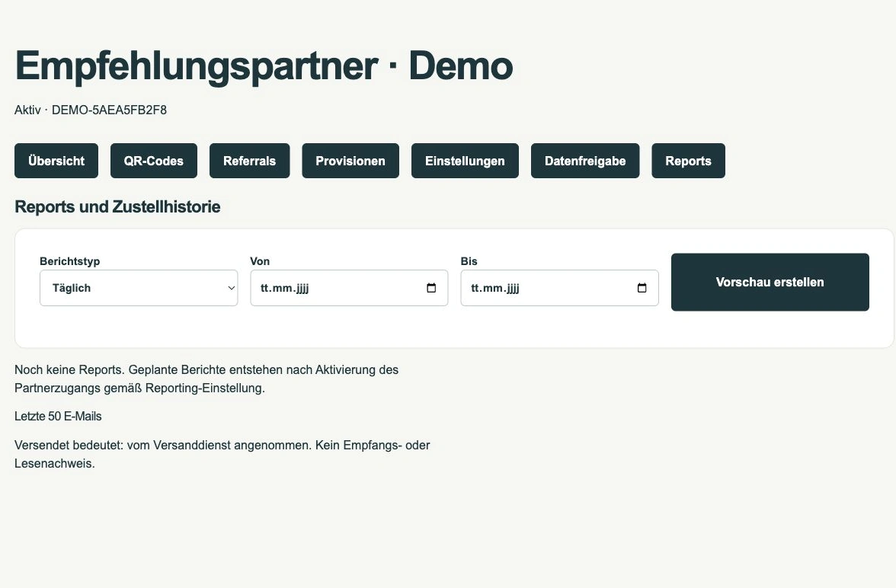Open the Einstellungen tab
Viewport: 896px width, 588px height.
click(465, 161)
